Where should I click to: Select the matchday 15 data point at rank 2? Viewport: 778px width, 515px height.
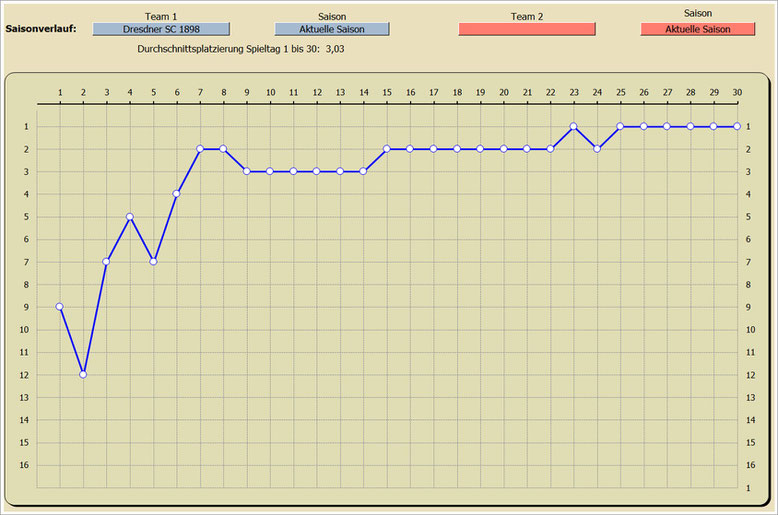point(387,148)
